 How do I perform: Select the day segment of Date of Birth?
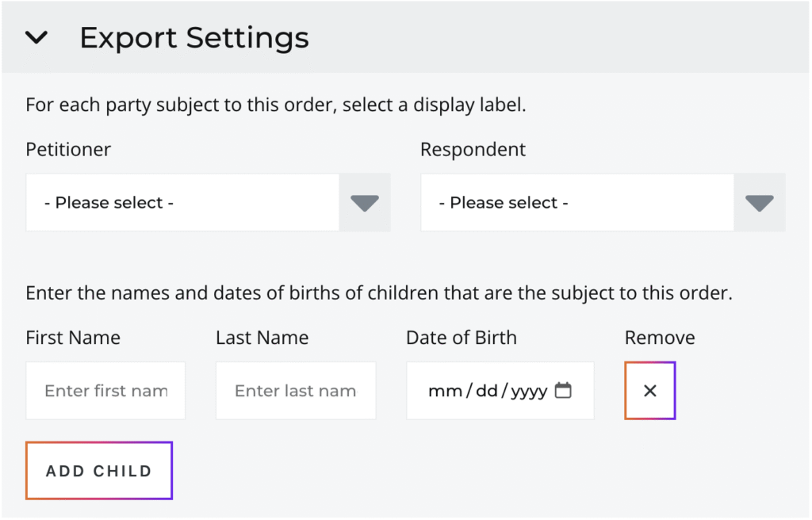[x=486, y=392]
